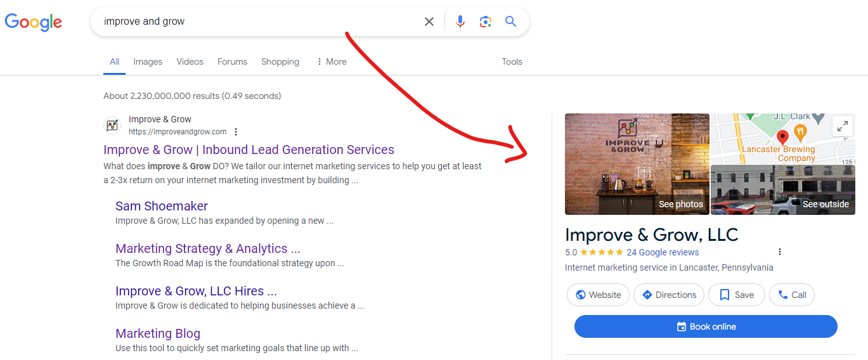
Task: Open the Sam Shoemaker sitelink
Action: (162, 206)
